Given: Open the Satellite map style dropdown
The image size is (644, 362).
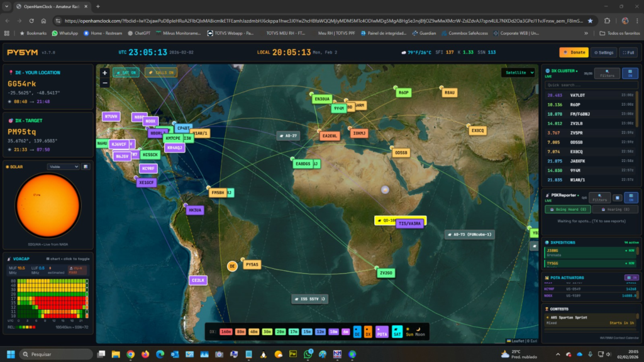Looking at the screenshot, I should [518, 72].
